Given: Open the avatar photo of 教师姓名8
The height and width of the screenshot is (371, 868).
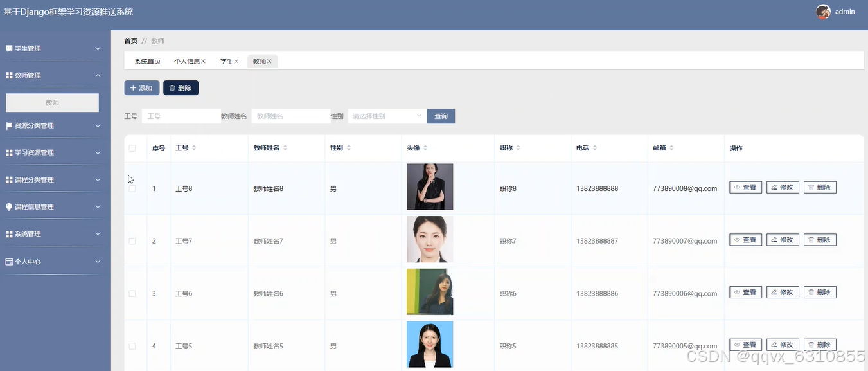Looking at the screenshot, I should coord(430,187).
